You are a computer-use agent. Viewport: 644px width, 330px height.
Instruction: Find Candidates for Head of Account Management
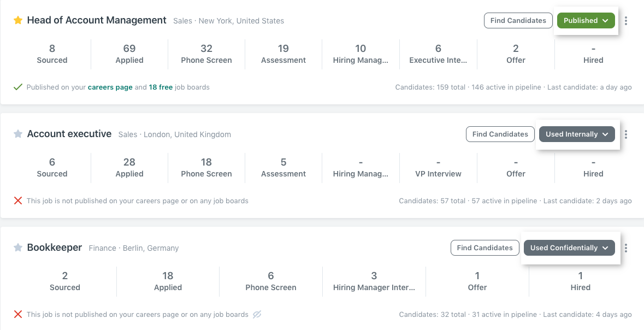(518, 21)
